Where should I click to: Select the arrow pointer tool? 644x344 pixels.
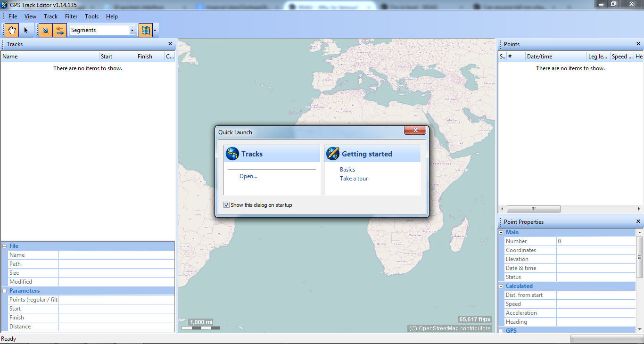(26, 30)
